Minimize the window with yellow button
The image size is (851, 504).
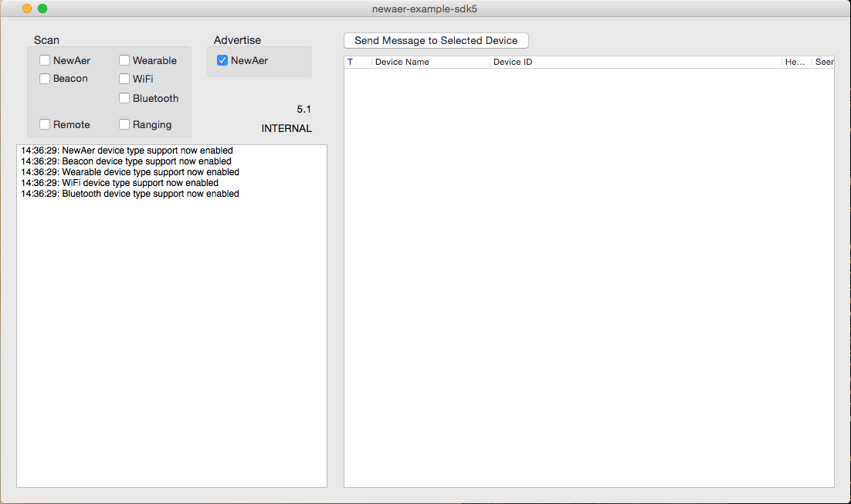(x=26, y=8)
